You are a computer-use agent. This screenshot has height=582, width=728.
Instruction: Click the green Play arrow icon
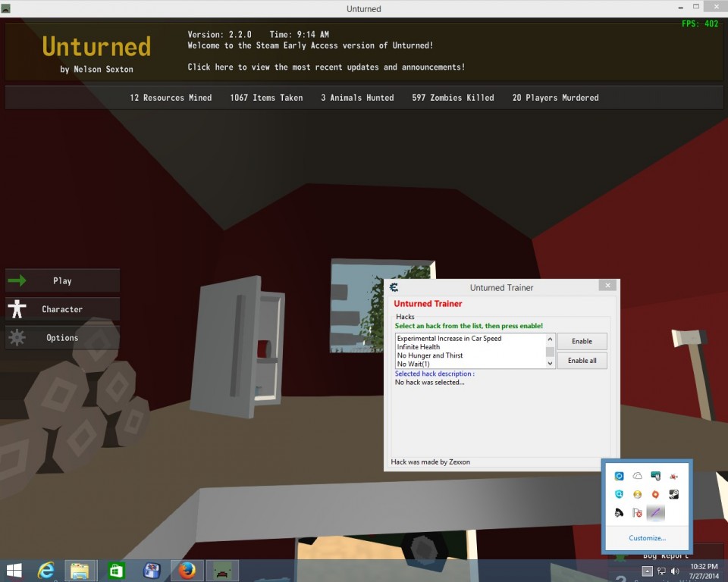[17, 280]
